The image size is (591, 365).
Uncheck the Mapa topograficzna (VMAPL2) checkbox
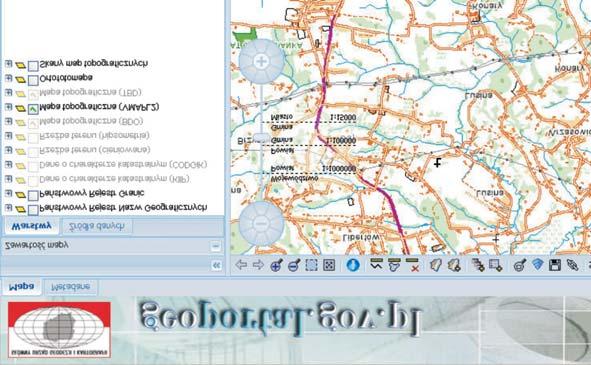pos(34,109)
